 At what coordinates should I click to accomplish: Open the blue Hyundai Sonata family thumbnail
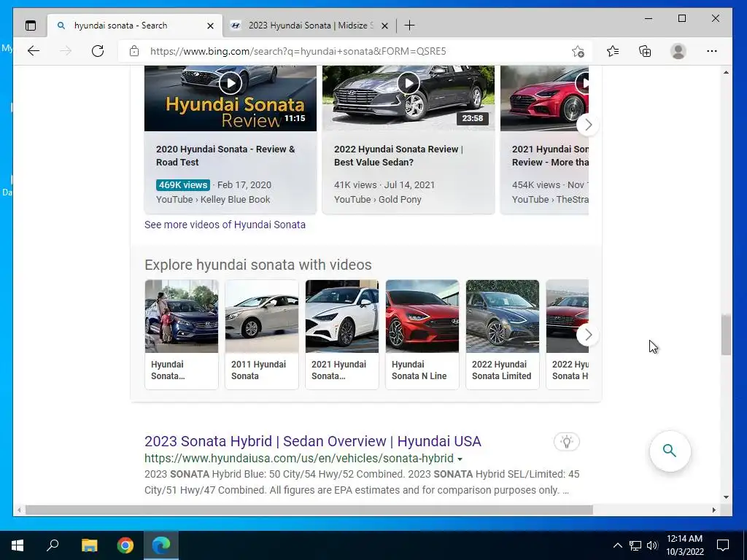tap(182, 316)
